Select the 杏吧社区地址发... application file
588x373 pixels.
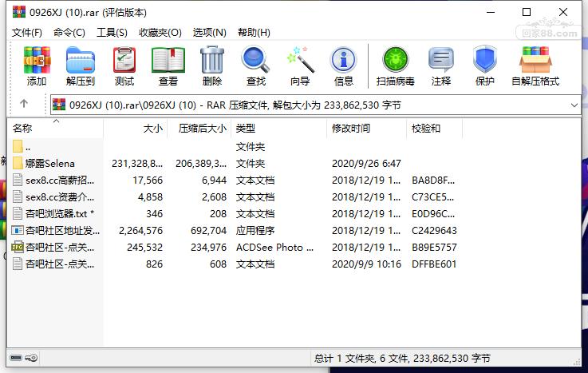point(56,230)
